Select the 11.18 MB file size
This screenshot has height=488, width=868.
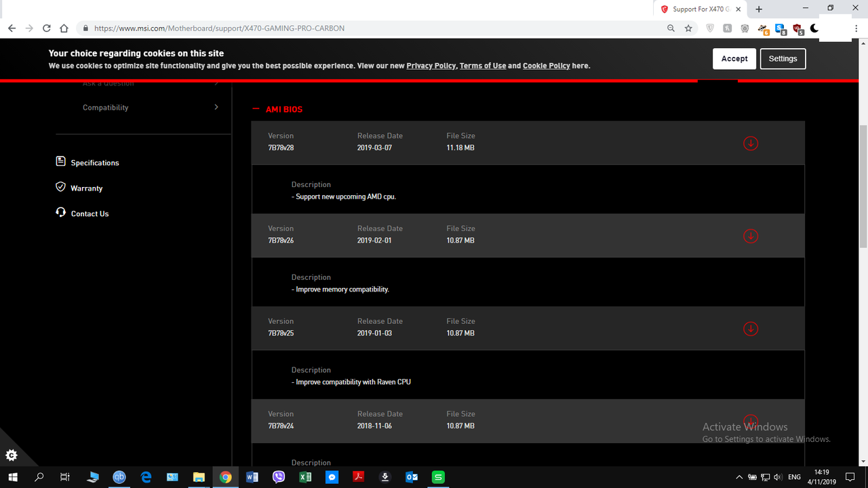coord(460,148)
